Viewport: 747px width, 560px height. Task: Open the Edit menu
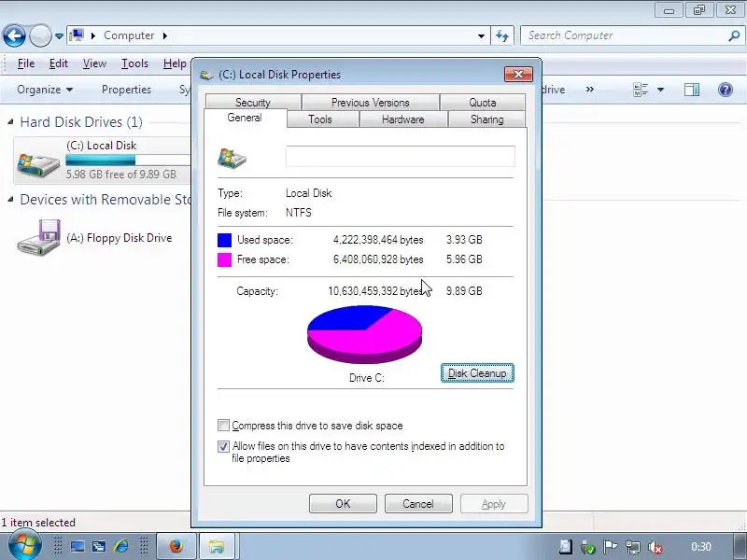(x=59, y=63)
